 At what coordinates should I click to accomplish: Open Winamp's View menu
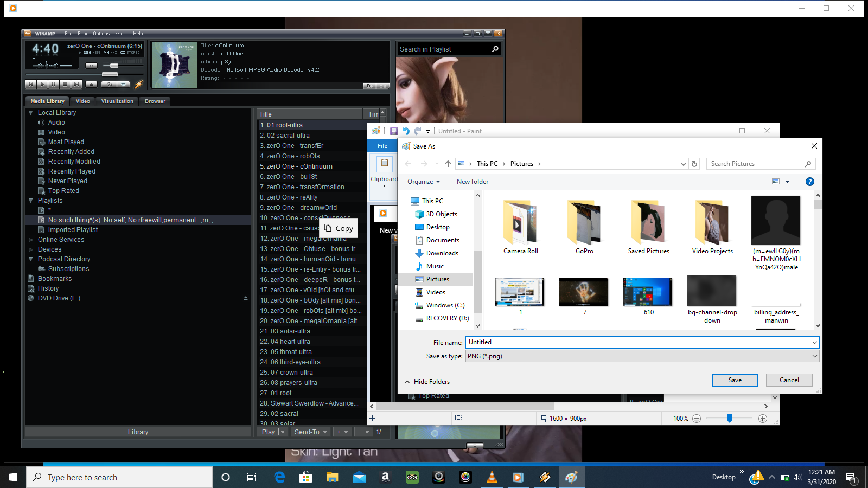(121, 34)
